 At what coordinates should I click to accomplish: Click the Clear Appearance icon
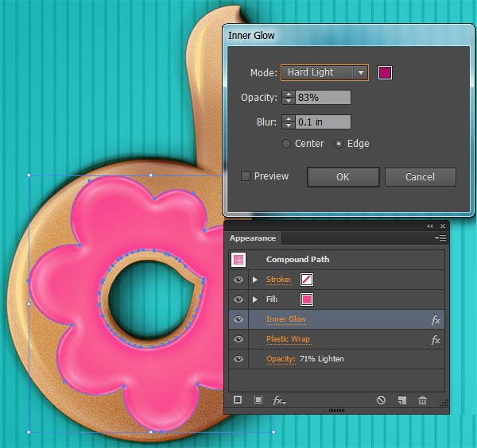382,400
